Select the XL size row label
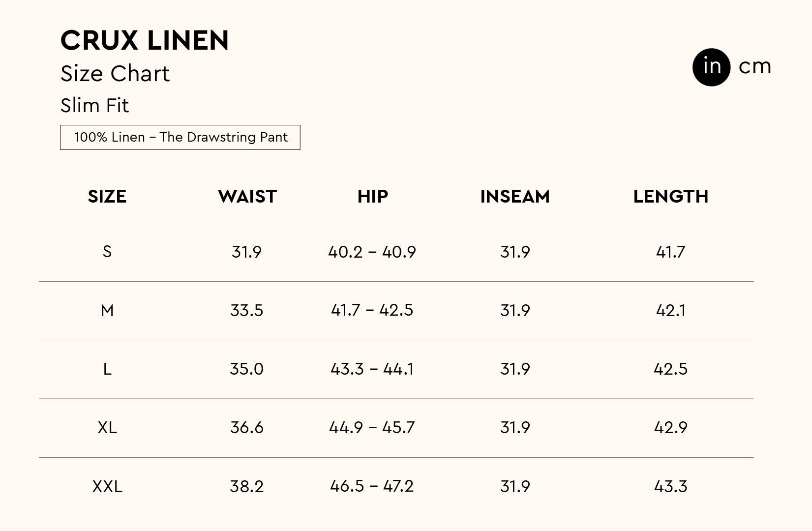This screenshot has width=812, height=531. [x=107, y=427]
